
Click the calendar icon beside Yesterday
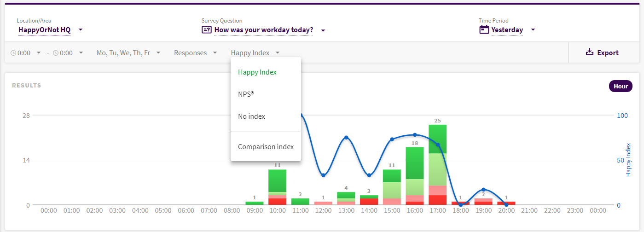point(484,30)
